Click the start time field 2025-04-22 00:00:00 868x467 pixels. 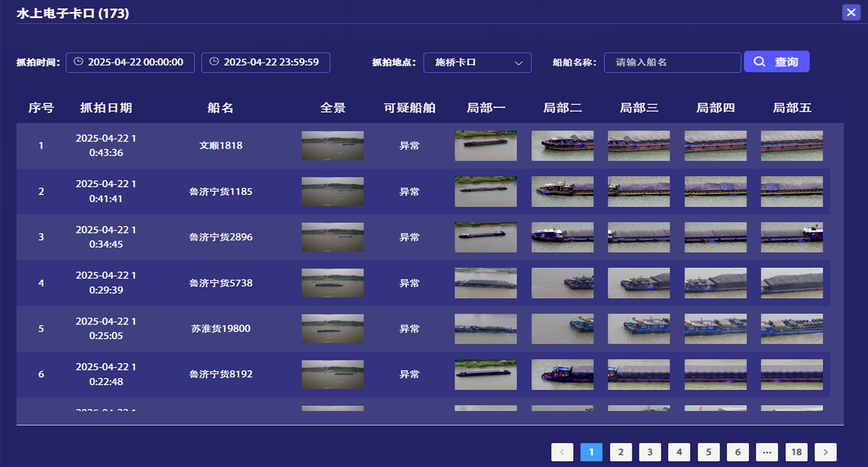tap(130, 62)
